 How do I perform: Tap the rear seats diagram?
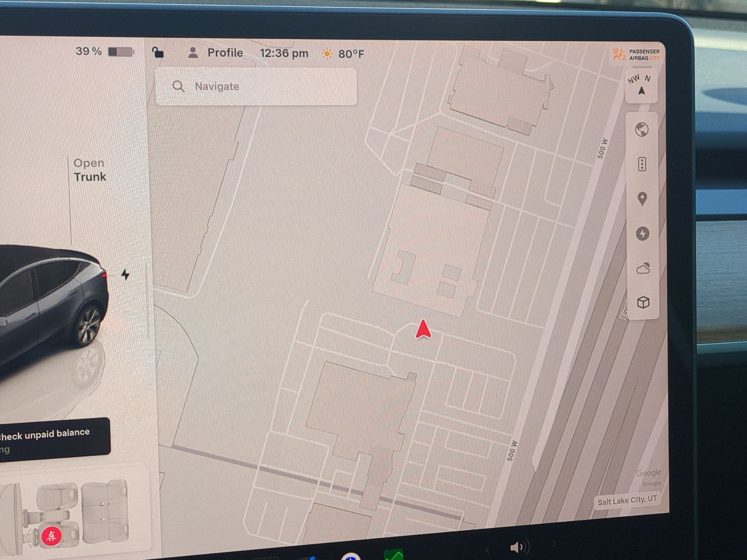coord(105,511)
